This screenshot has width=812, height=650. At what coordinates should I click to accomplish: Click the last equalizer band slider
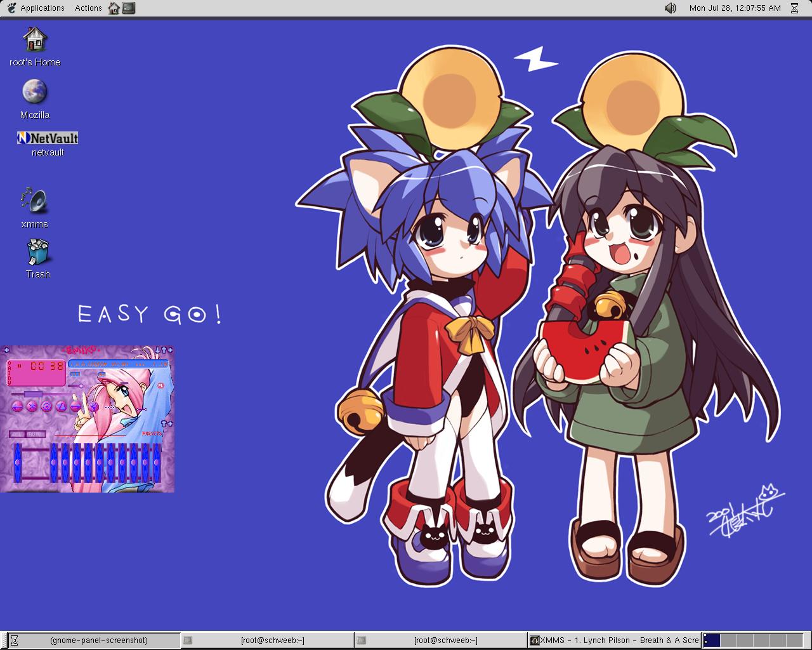157,463
